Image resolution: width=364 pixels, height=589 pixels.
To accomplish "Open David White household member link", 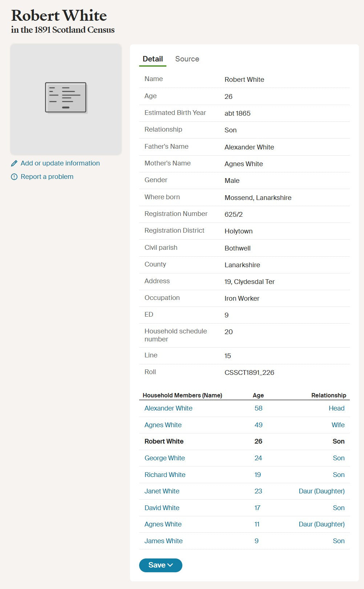I will pyautogui.click(x=162, y=508).
